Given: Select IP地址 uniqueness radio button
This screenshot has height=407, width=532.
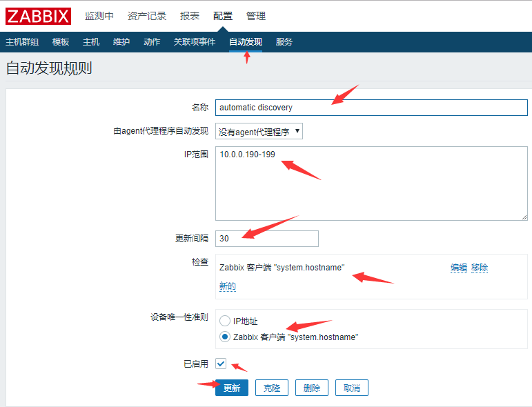Looking at the screenshot, I should (x=225, y=321).
